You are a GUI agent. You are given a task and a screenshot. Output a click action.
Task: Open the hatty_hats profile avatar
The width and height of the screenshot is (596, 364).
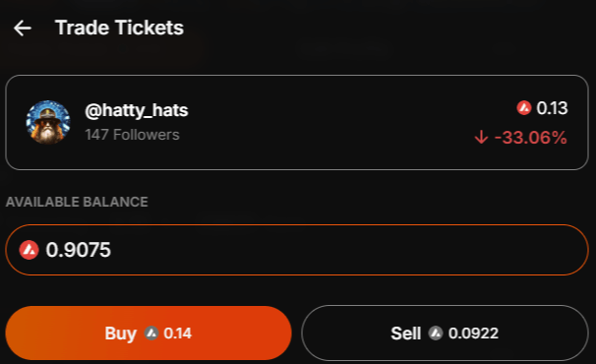pyautogui.click(x=48, y=122)
